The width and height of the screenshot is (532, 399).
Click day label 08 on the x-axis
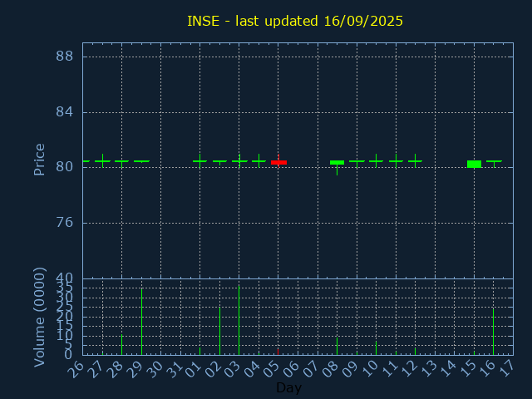click(x=331, y=368)
